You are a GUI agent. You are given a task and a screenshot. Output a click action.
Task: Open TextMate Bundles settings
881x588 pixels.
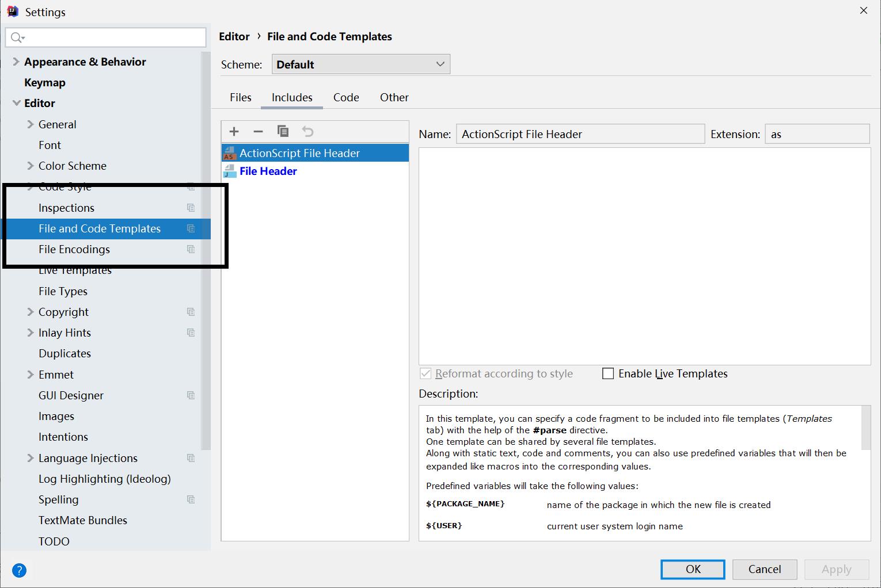point(82,520)
